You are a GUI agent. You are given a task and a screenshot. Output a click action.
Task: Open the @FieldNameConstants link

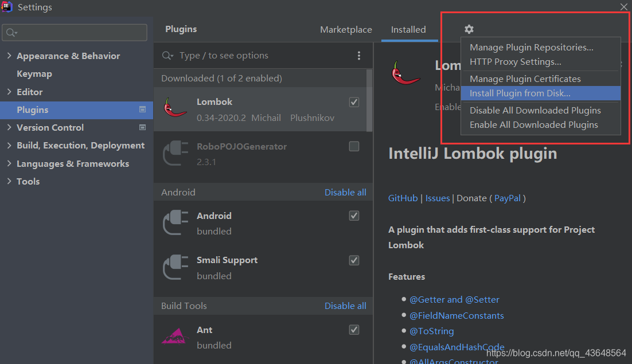(x=457, y=316)
